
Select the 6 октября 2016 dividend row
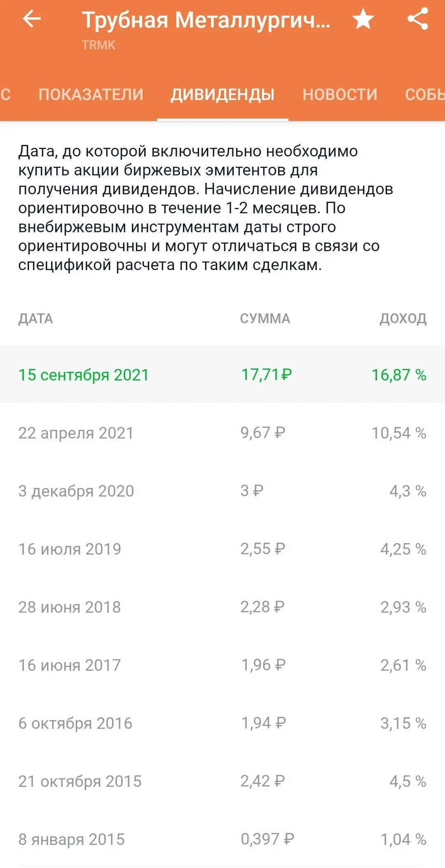coord(222,723)
